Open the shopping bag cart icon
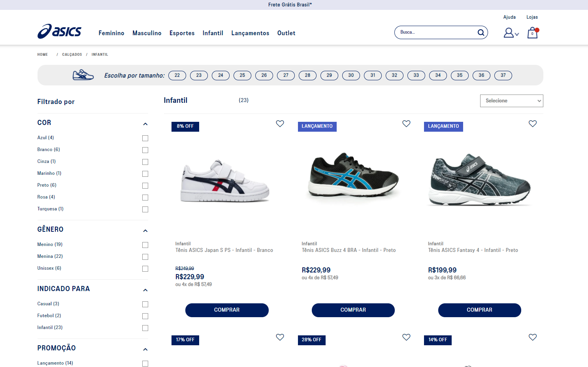The height and width of the screenshot is (367, 588). click(x=533, y=33)
